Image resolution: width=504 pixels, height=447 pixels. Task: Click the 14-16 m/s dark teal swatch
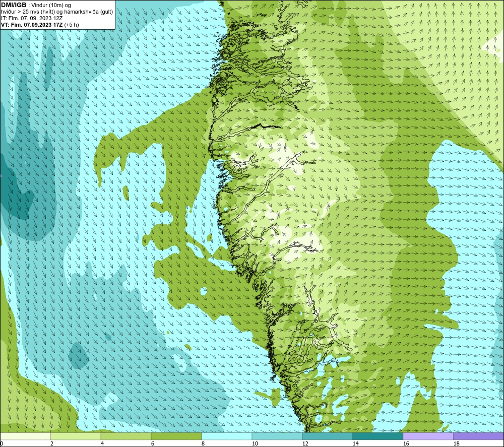tap(377, 436)
